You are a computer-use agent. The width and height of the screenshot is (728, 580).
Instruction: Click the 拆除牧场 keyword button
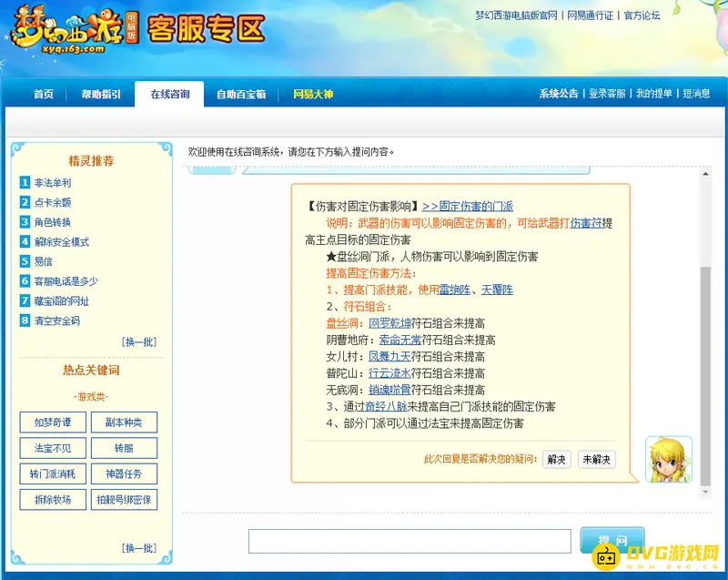pyautogui.click(x=53, y=500)
